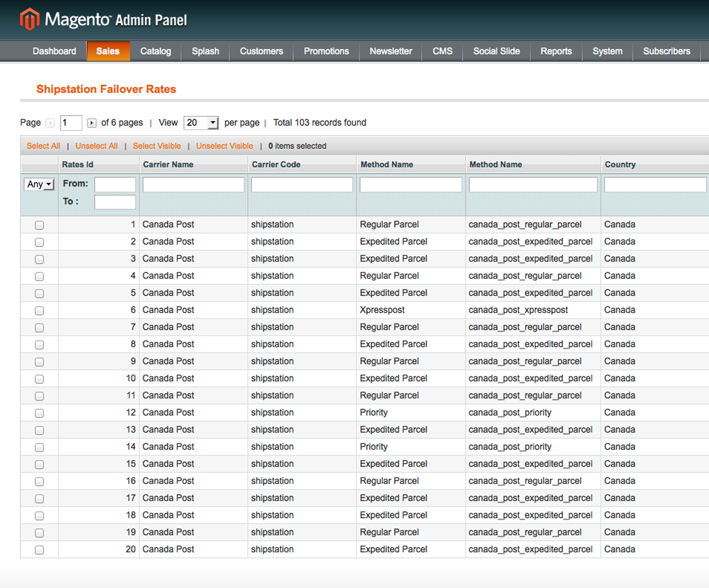Click the Rates Id From filter field
709x588 pixels.
click(115, 184)
